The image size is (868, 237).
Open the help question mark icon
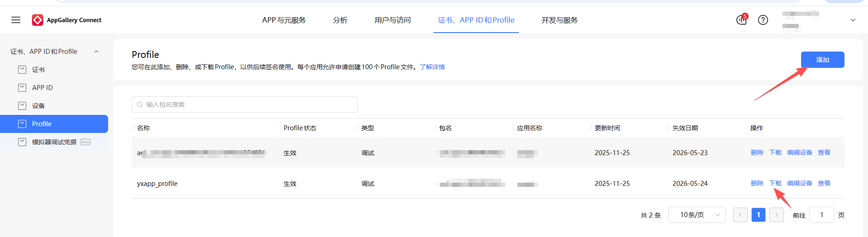click(x=763, y=20)
